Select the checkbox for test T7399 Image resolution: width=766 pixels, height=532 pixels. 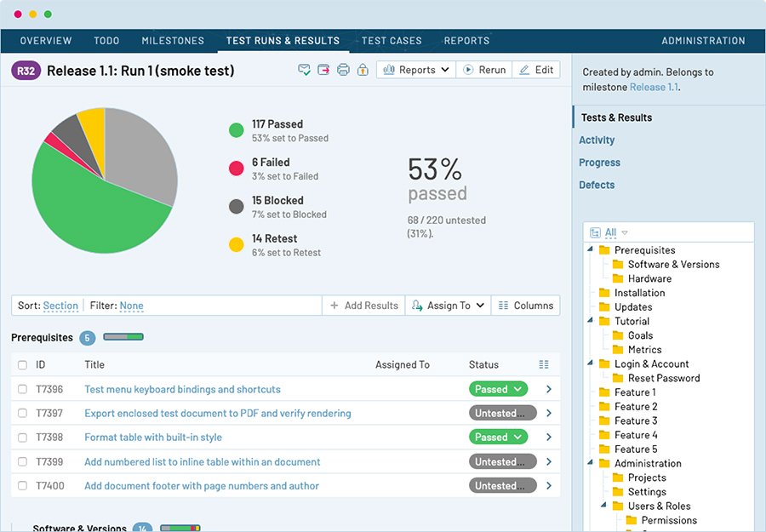(x=21, y=461)
